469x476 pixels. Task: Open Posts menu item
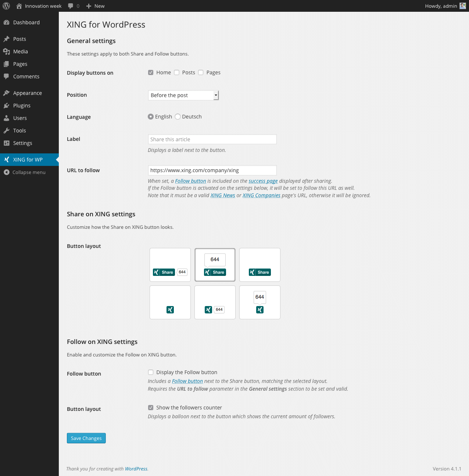(29, 39)
